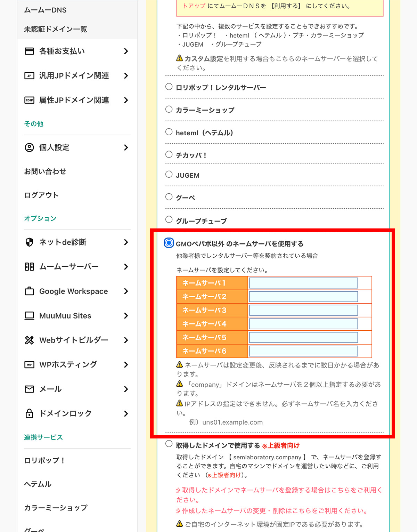Image resolution: width=417 pixels, height=532 pixels.
Task: Click inside the ネームサーバ3 input field
Action: 303,310
